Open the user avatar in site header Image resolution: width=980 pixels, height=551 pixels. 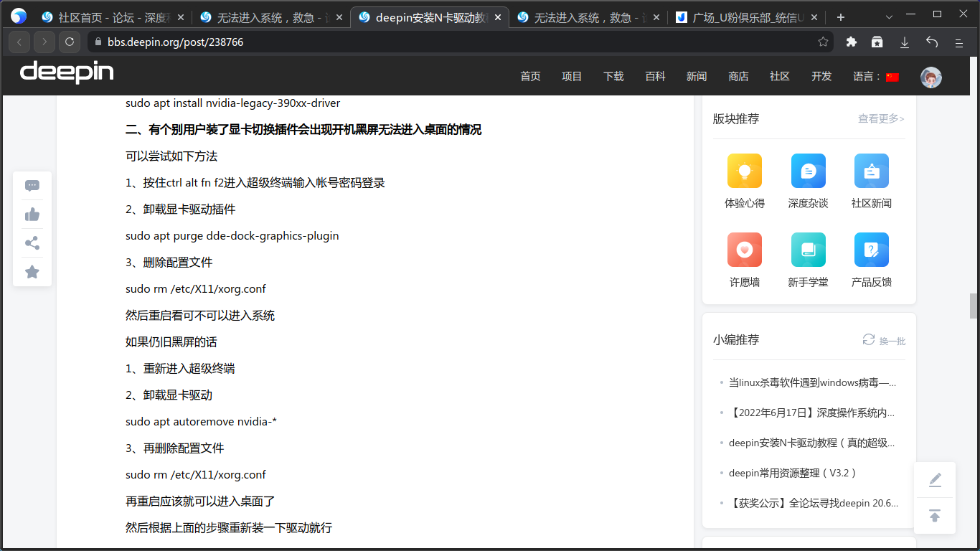coord(931,77)
